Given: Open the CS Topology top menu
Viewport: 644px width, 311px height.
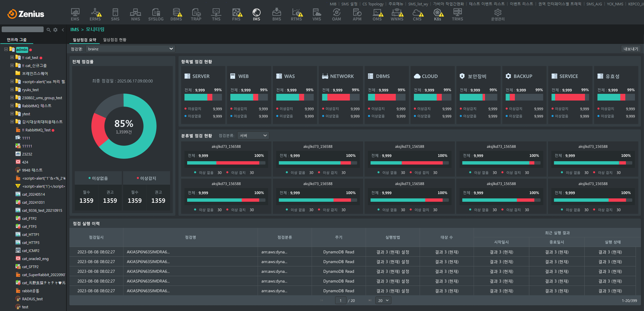Looking at the screenshot, I should [x=373, y=4].
